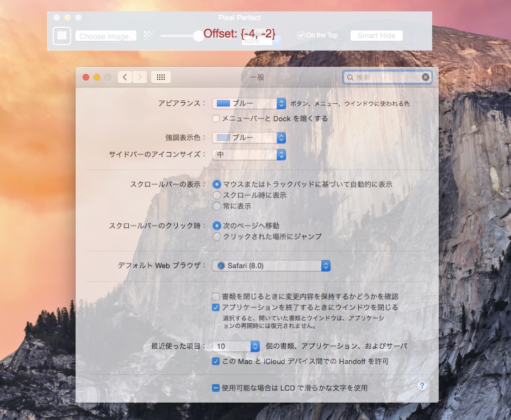
Task: Open the 強調表示色 ブルー popup menu
Action: tap(249, 137)
